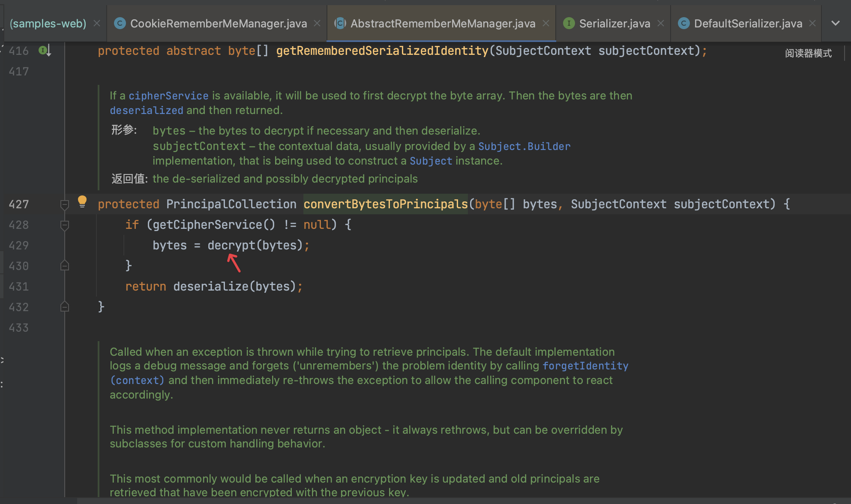The height and width of the screenshot is (504, 851).
Task: Click the deserialize(bytes) call on line 431
Action: [x=234, y=286]
